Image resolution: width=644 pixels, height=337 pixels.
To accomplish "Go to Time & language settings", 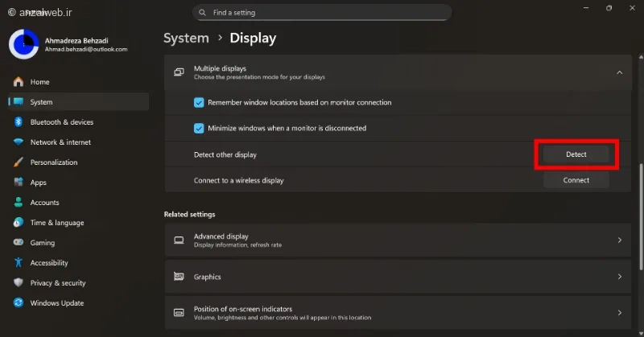I will pos(56,223).
